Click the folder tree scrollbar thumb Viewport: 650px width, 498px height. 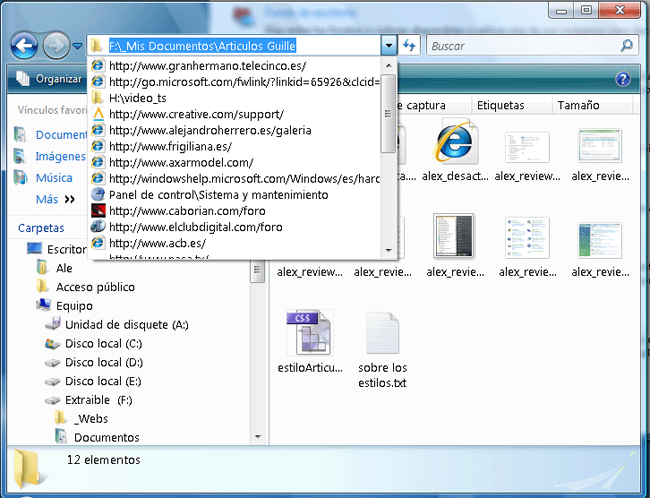tap(258, 272)
